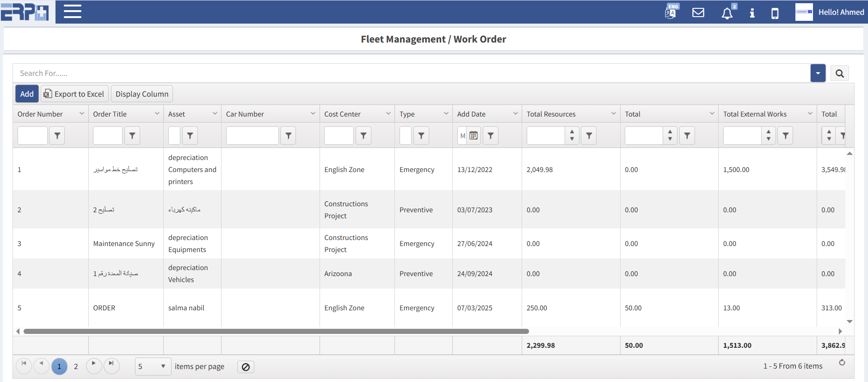The width and height of the screenshot is (868, 382).
Task: Open the Display Column options
Action: click(x=142, y=94)
